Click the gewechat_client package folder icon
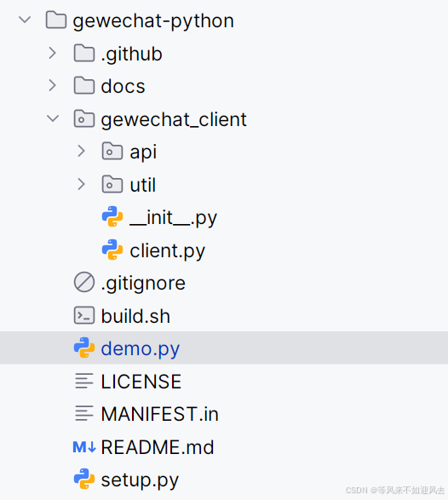448x500 pixels. [84, 118]
